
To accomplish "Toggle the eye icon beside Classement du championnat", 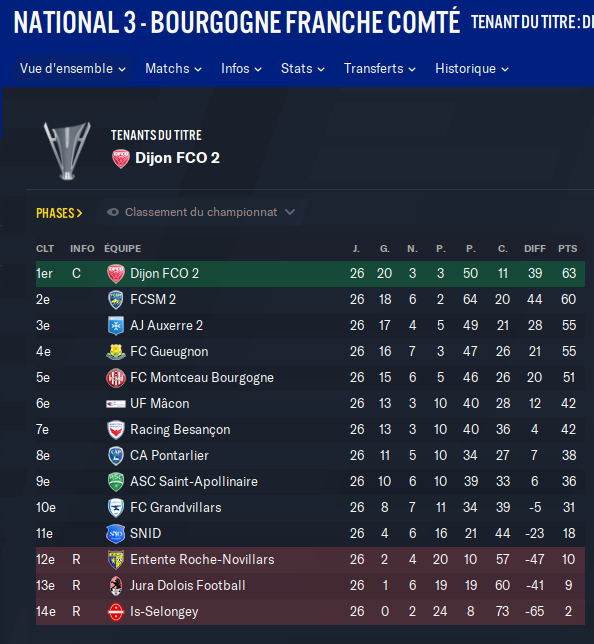I will pos(113,212).
